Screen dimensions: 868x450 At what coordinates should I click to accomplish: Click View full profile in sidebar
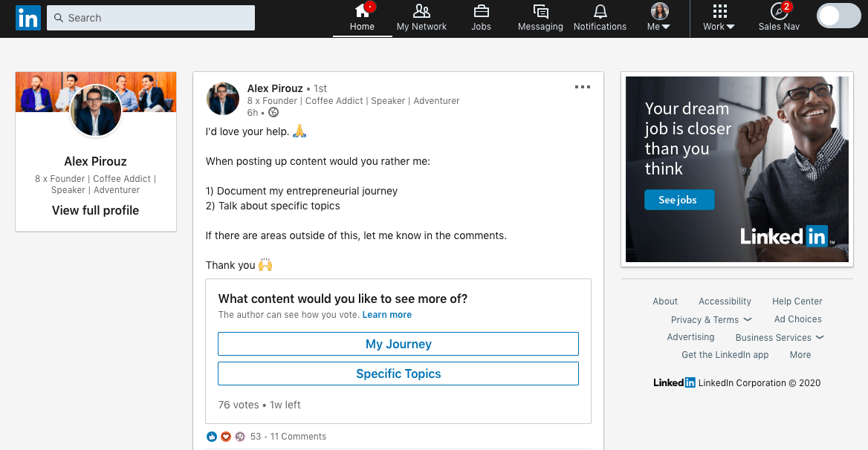pyautogui.click(x=95, y=210)
